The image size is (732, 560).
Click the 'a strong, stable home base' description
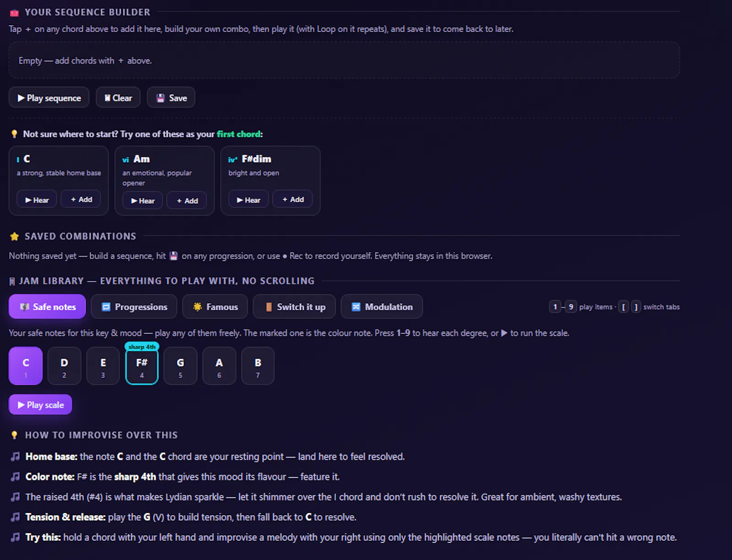59,173
